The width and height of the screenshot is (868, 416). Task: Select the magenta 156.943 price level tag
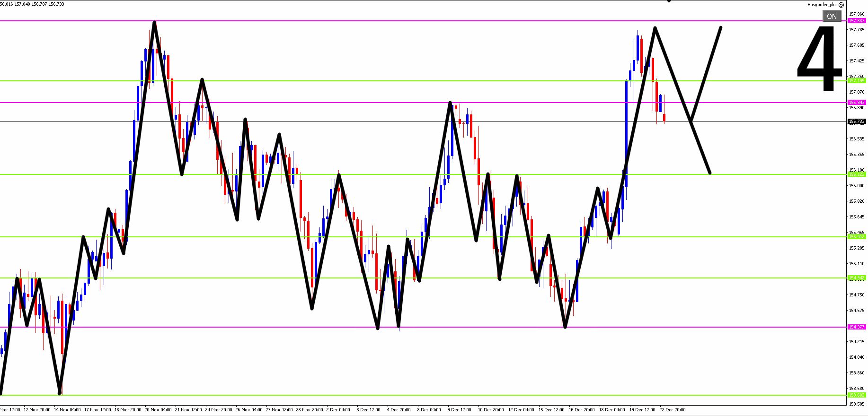(857, 103)
